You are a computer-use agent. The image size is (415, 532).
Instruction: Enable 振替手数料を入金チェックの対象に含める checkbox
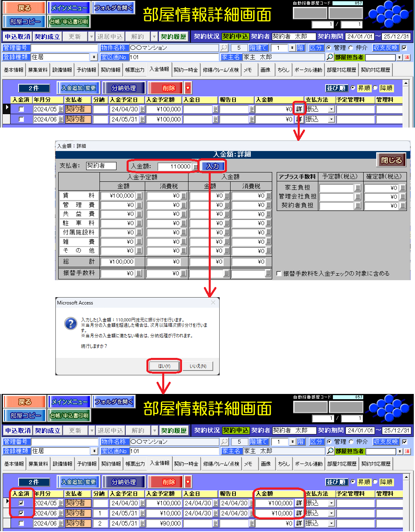(x=279, y=274)
